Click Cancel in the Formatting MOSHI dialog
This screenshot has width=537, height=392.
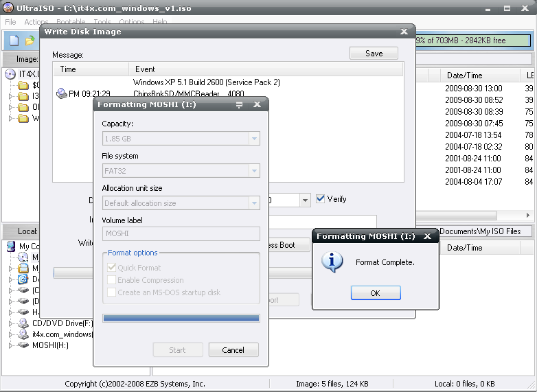[x=233, y=350]
